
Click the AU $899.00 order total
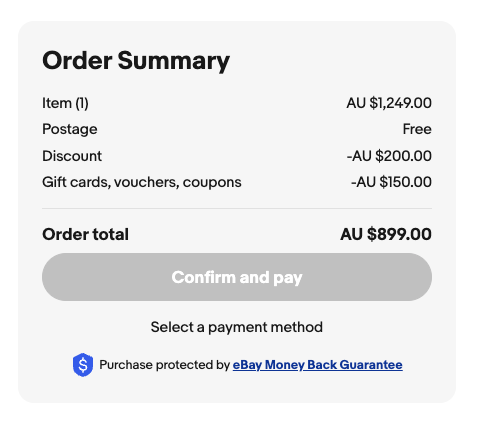tap(386, 234)
